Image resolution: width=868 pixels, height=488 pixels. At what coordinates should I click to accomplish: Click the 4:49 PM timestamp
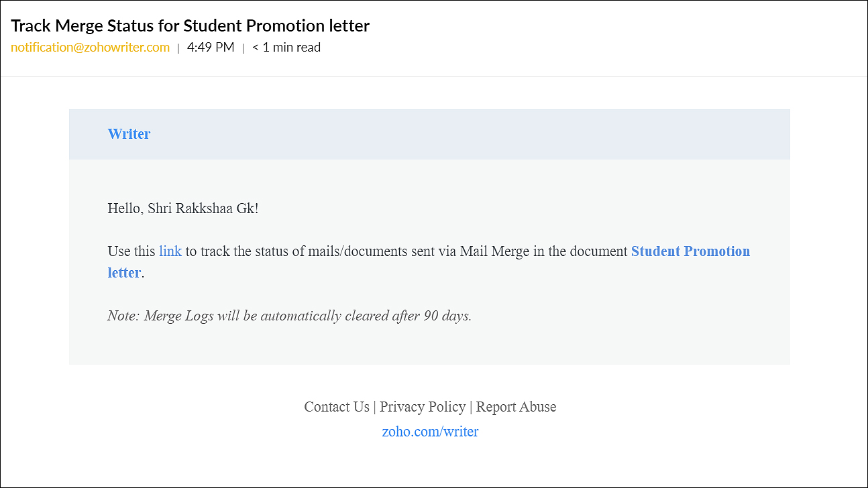[x=211, y=48]
